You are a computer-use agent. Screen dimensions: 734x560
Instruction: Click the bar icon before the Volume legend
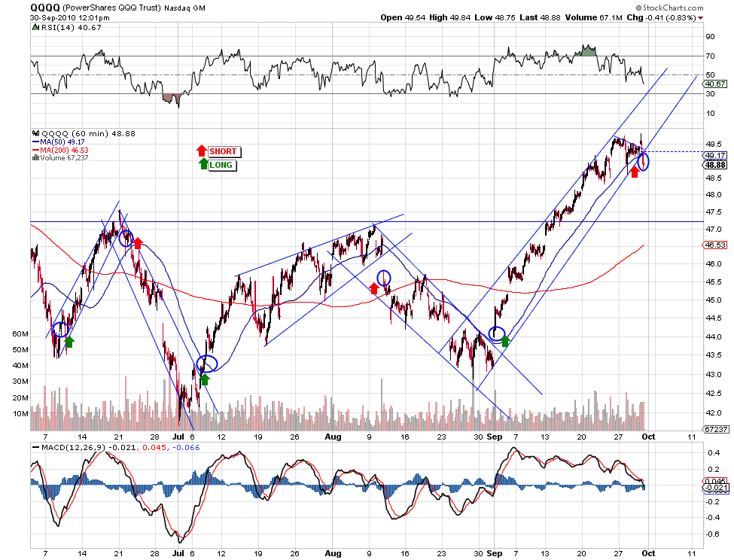35,158
